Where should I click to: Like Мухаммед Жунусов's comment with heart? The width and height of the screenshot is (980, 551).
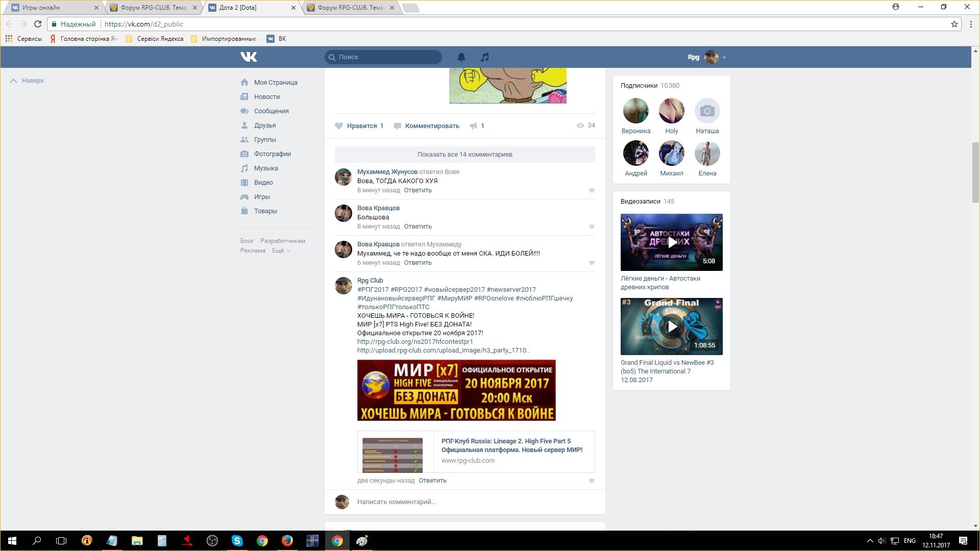click(x=592, y=191)
